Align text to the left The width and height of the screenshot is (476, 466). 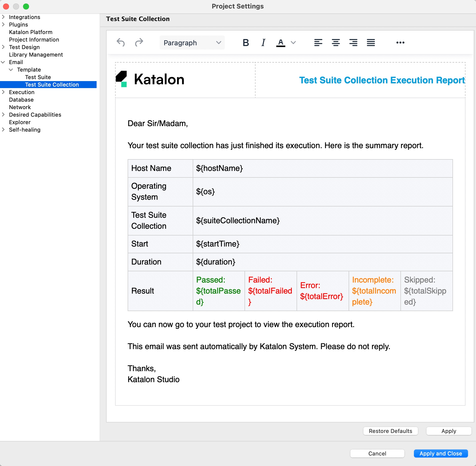click(x=318, y=43)
